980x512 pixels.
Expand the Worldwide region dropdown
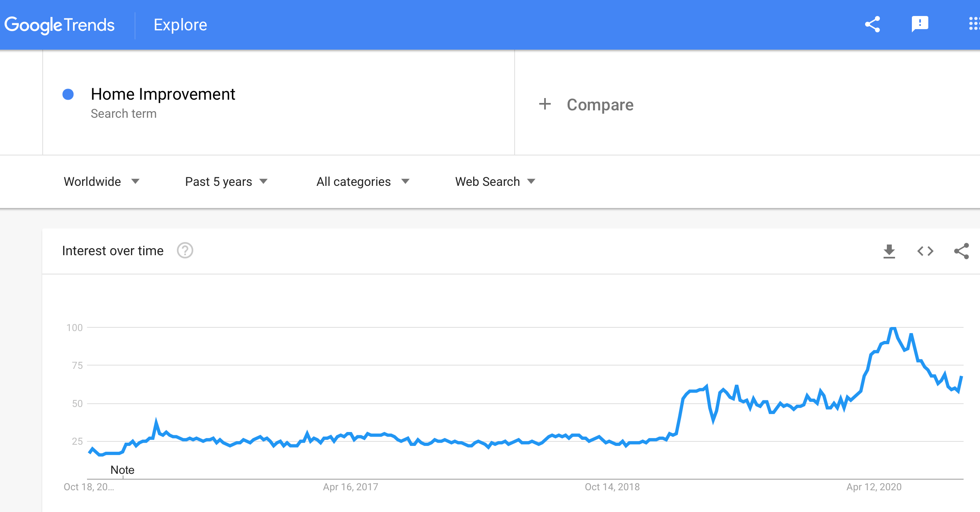[x=101, y=181]
